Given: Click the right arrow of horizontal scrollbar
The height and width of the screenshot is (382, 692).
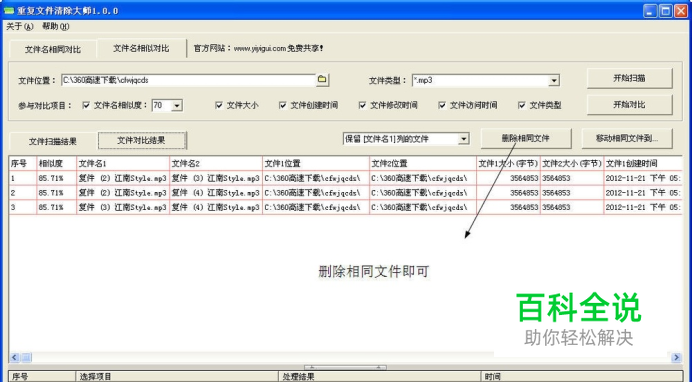Looking at the screenshot, I should pos(676,357).
